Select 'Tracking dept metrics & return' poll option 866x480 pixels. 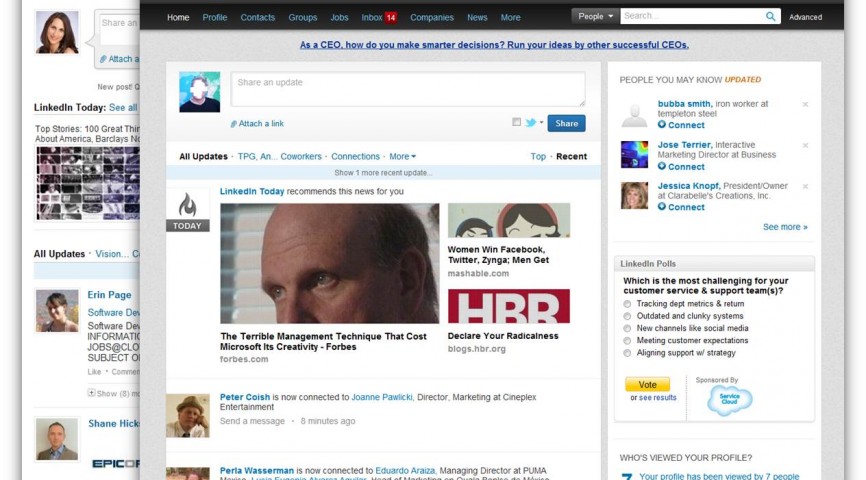[628, 304]
